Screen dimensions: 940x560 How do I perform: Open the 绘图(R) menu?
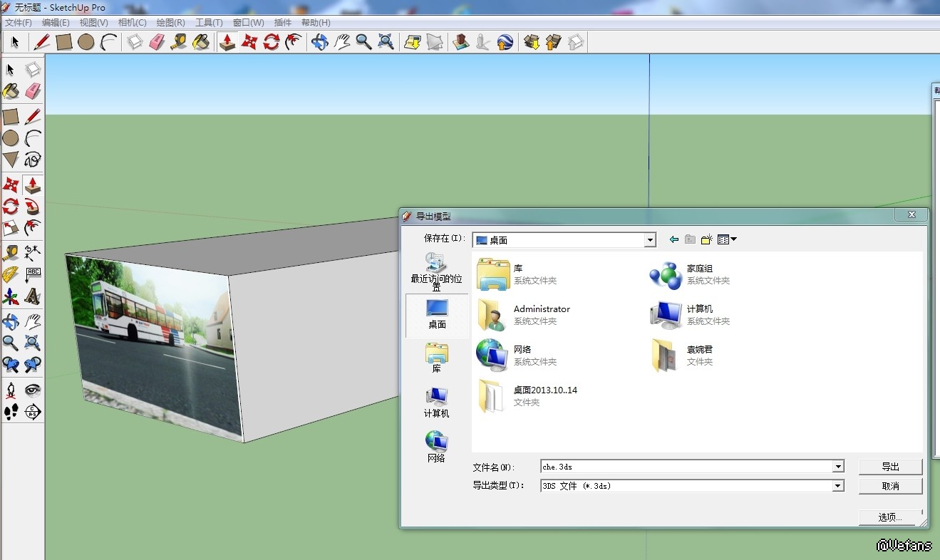pos(170,23)
